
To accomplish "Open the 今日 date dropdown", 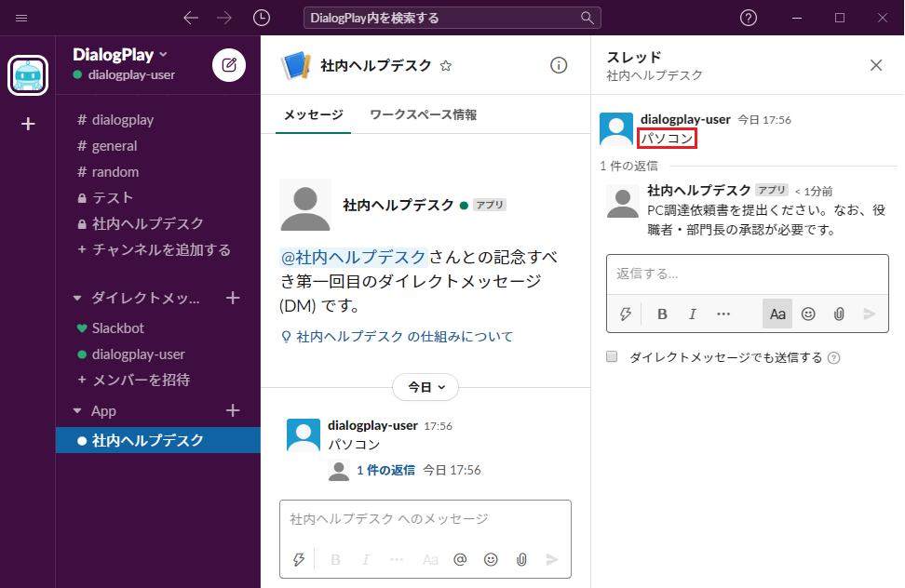I will coord(425,387).
